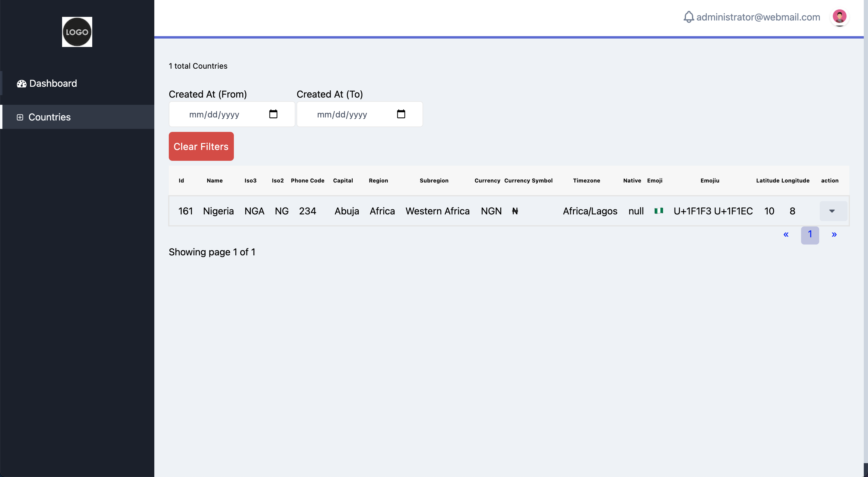Click the Countries plus-box icon
This screenshot has height=477, width=868.
(20, 117)
